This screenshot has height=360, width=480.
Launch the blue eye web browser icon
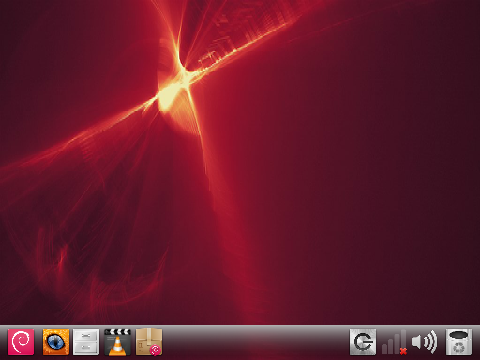[x=56, y=342]
